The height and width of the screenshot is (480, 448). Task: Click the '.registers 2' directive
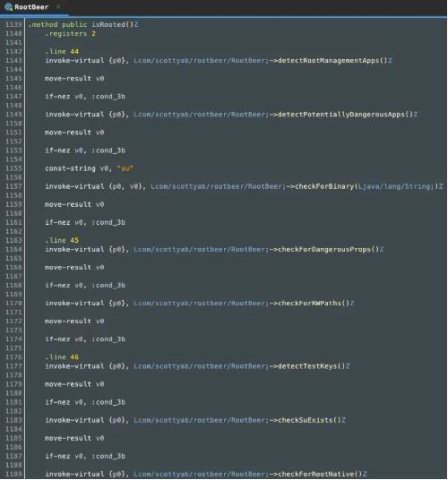click(x=70, y=34)
